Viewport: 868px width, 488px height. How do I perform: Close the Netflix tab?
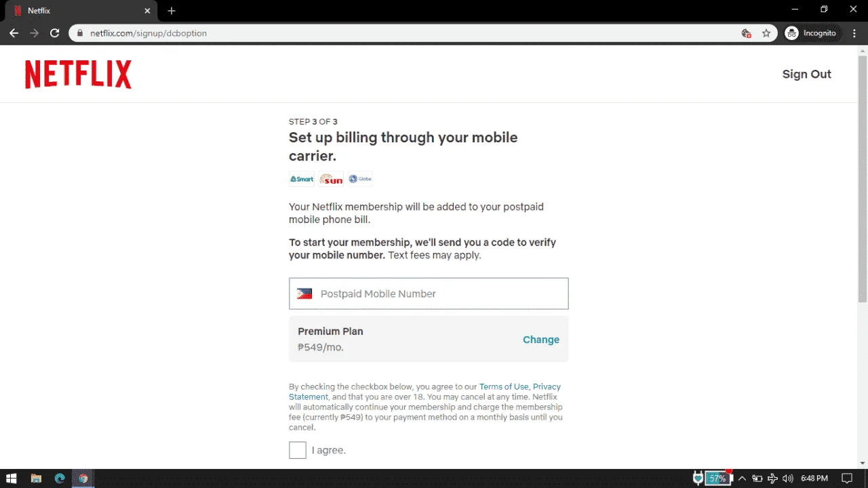point(147,11)
